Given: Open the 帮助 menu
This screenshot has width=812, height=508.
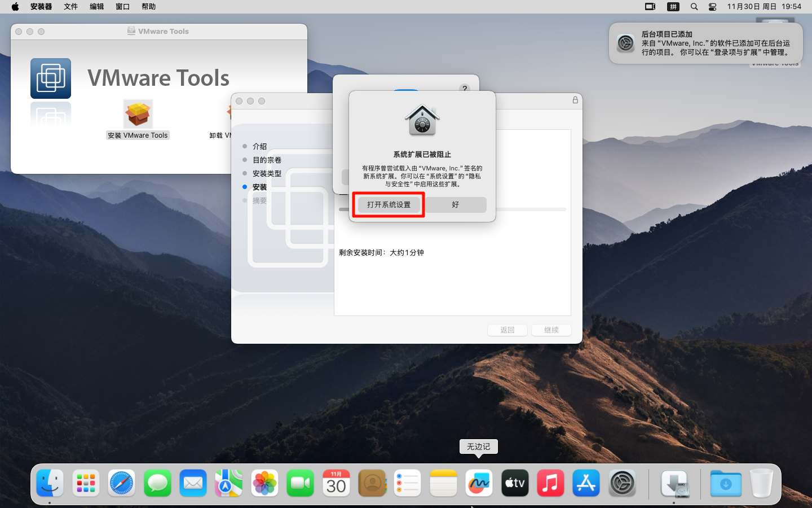Looking at the screenshot, I should click(148, 7).
